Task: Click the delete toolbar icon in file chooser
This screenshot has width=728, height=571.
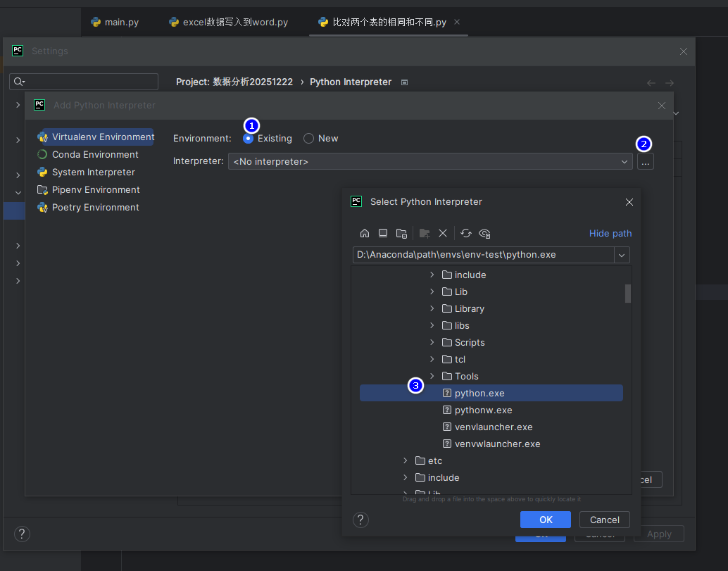Action: [443, 233]
